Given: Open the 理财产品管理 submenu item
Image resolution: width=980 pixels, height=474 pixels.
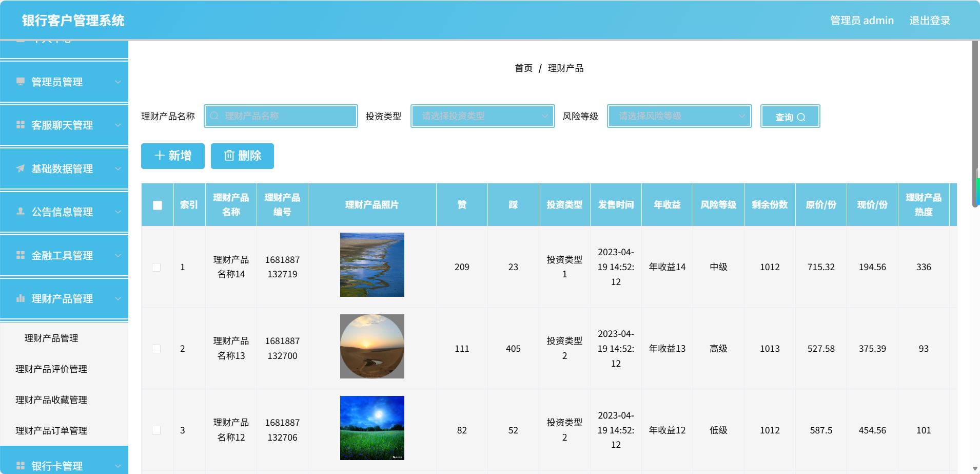Looking at the screenshot, I should pos(64,338).
